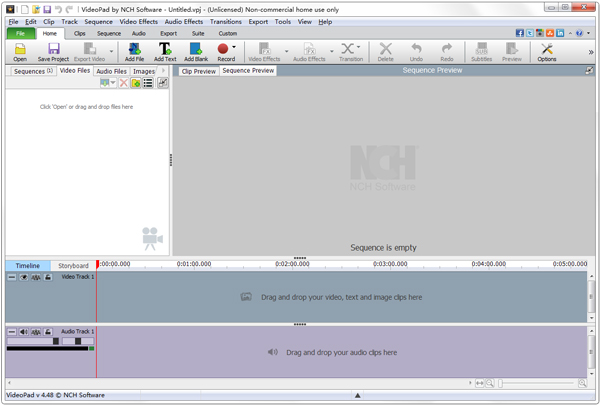The height and width of the screenshot is (405, 600).
Task: Click the blue help question mark icon
Action: click(x=579, y=33)
